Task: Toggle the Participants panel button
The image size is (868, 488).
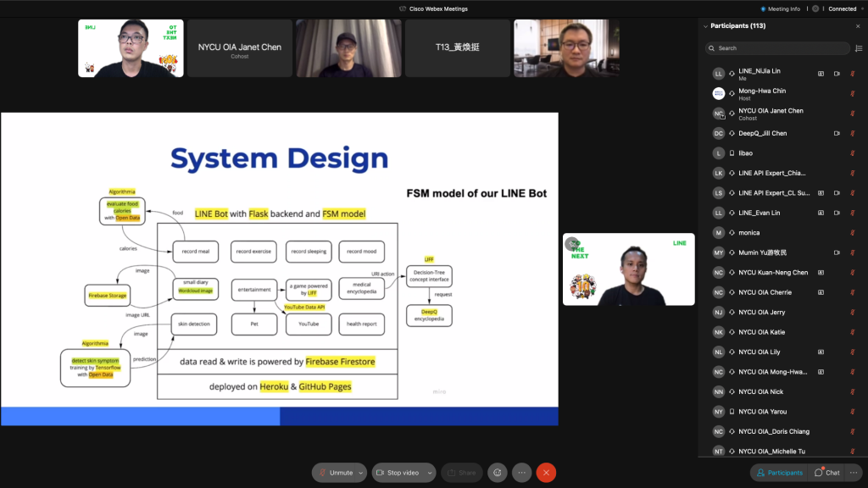Action: [x=780, y=473]
